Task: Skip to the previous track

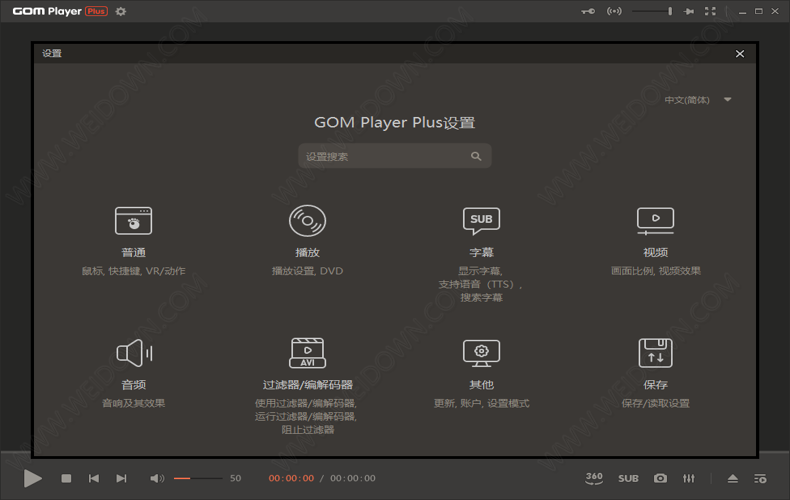Action: 94,478
